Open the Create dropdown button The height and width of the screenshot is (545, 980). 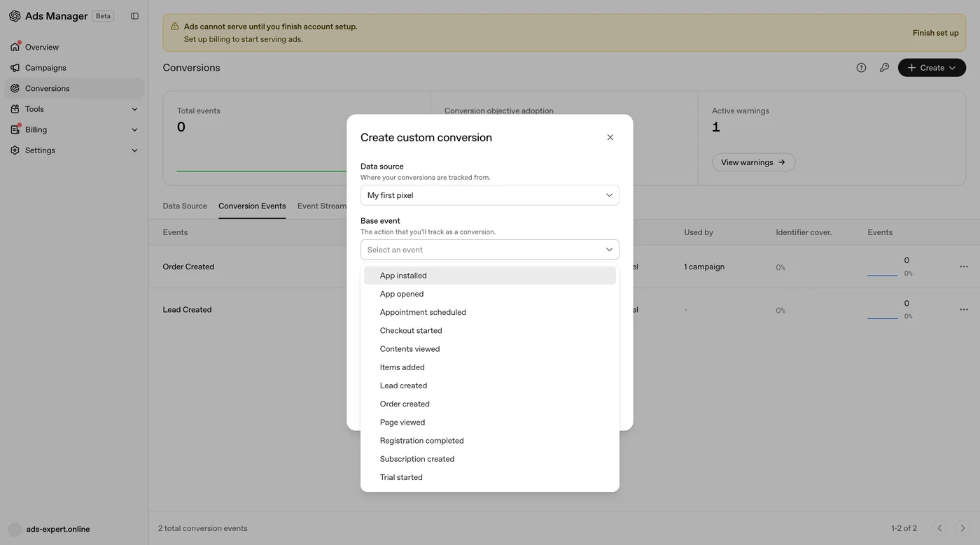932,68
